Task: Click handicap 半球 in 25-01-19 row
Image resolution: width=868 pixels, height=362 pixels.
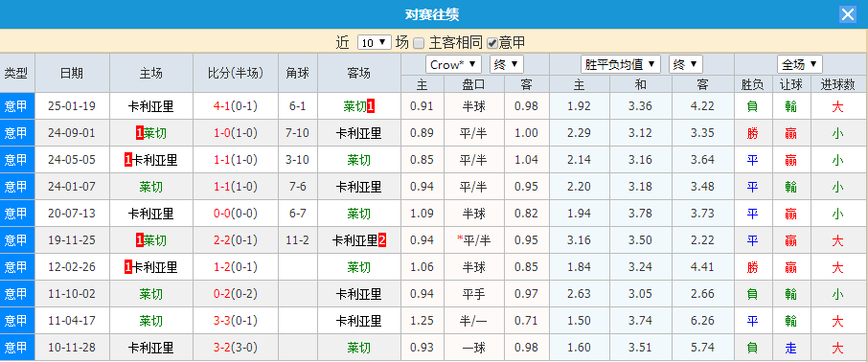Action: 474,106
